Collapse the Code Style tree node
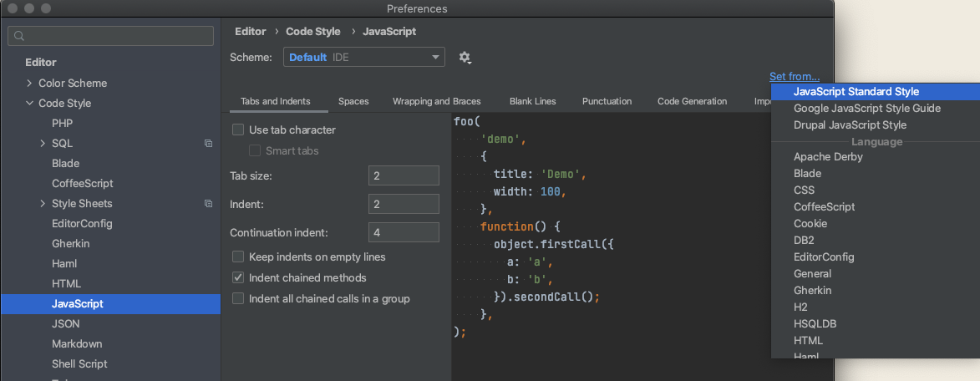This screenshot has height=381, width=980. click(x=29, y=104)
